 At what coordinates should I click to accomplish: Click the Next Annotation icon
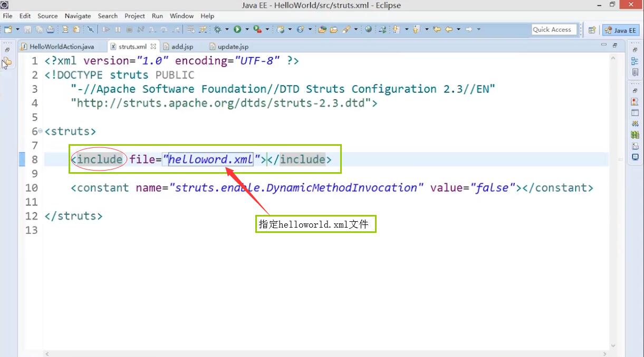pyautogui.click(x=396, y=30)
